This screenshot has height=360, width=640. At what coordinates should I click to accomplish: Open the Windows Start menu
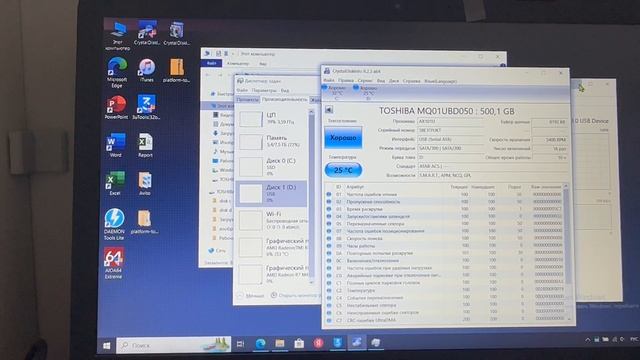(107, 346)
